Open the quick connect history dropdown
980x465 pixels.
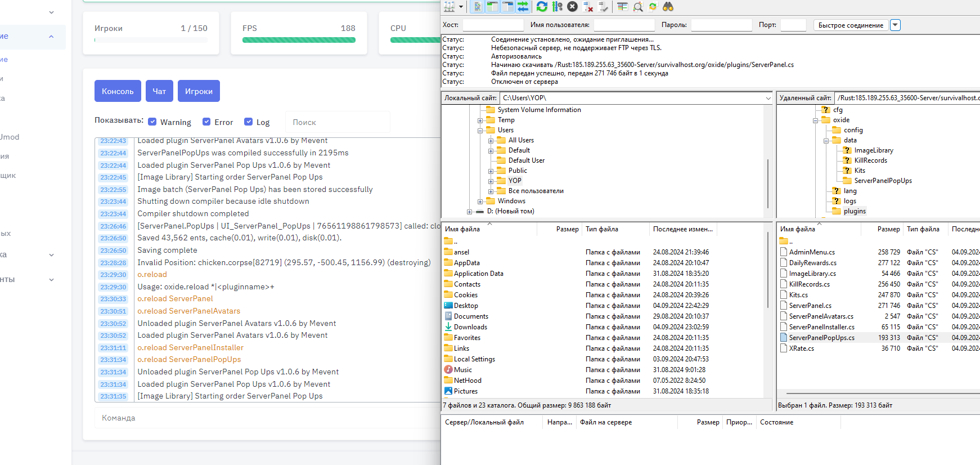pos(896,25)
